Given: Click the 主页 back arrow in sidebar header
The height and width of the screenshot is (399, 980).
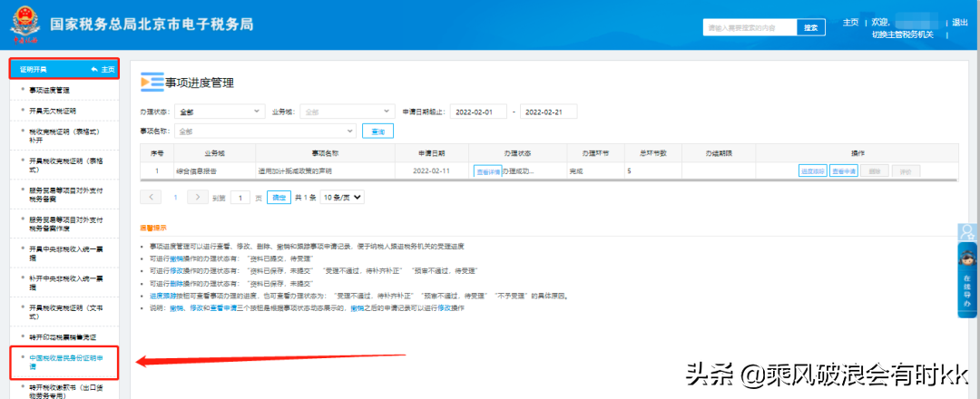Looking at the screenshot, I should (x=103, y=69).
